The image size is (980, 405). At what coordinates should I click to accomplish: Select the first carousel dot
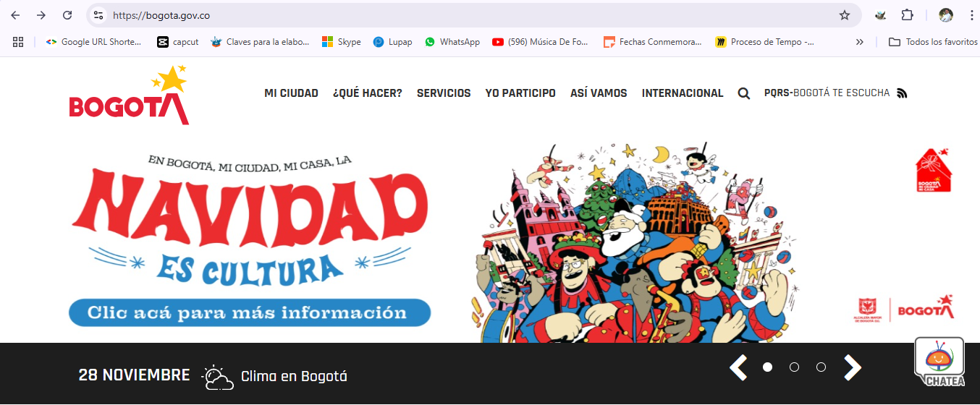767,367
